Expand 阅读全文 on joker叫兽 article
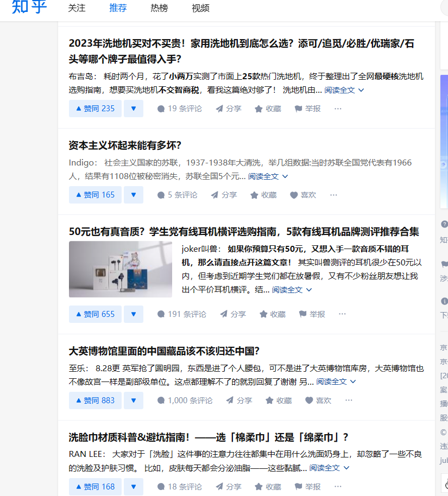 [292, 290]
